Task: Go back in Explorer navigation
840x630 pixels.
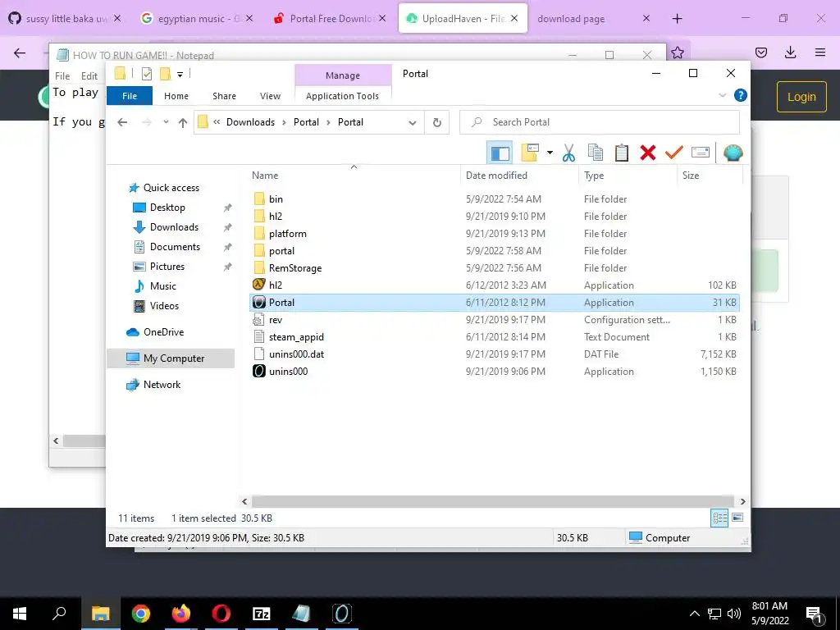Action: (122, 122)
